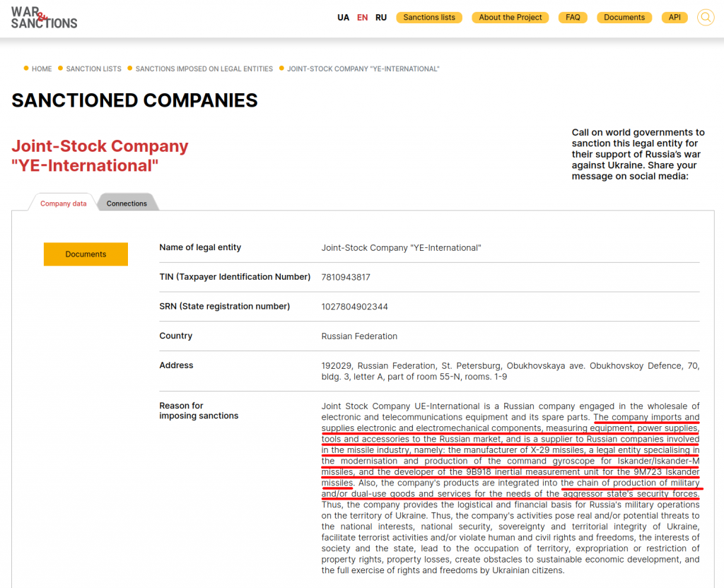
Task: Open Sanctions Imposed on Legal Entities breadcrumb
Action: point(204,69)
